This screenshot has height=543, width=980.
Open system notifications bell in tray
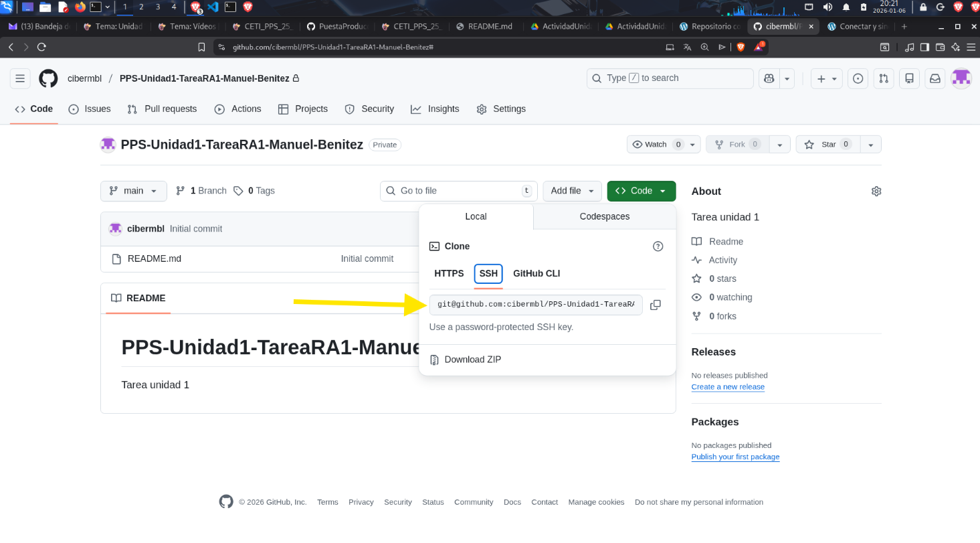[846, 7]
